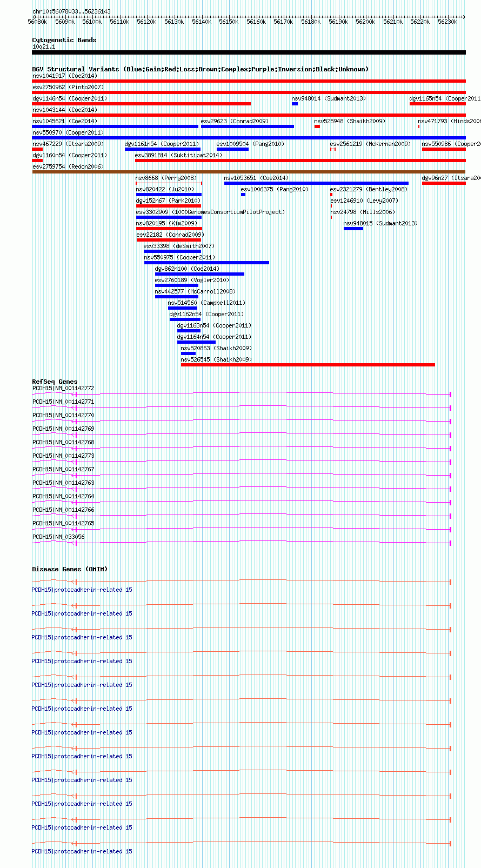The height and width of the screenshot is (868, 481).
Task: Click PCDH15|NM_001142773 transcript label
Action: [x=63, y=456]
